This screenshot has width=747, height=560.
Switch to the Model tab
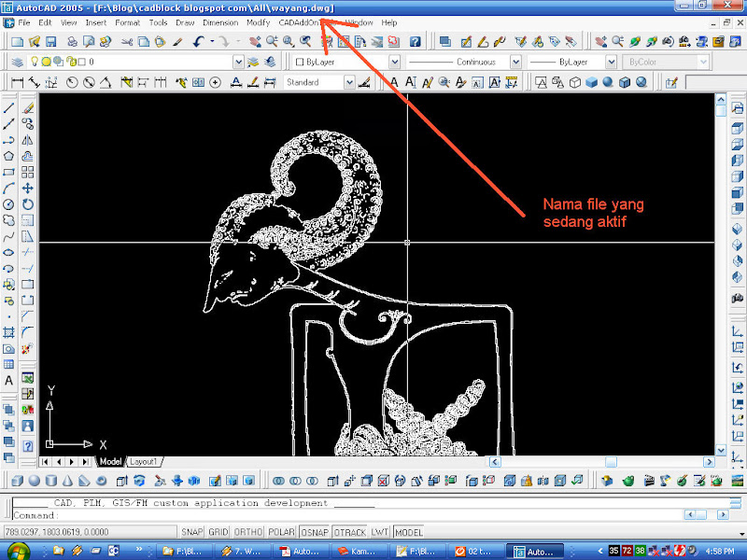coord(110,461)
